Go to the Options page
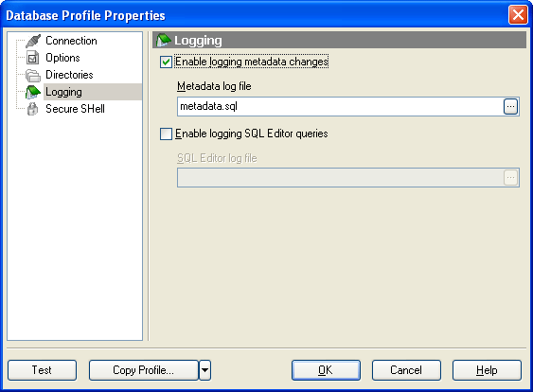The width and height of the screenshot is (533, 392). tap(62, 58)
